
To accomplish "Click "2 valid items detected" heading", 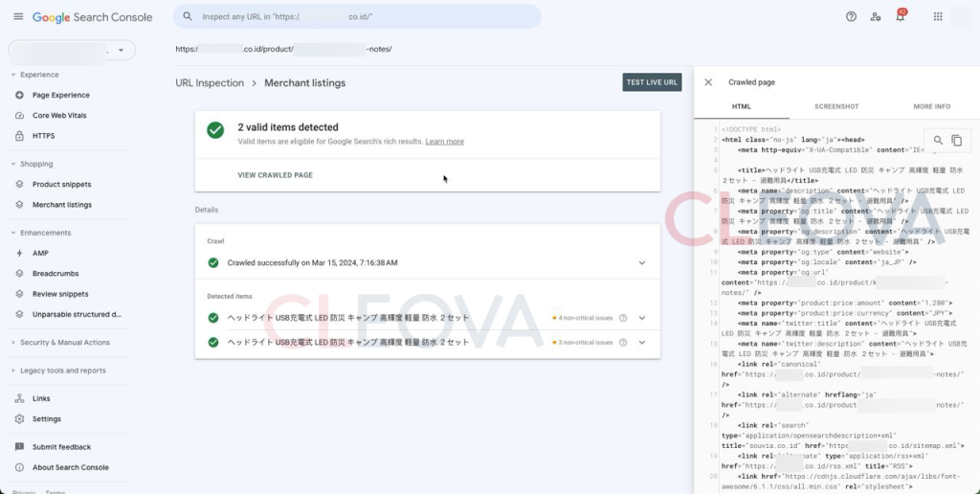I will tap(288, 127).
